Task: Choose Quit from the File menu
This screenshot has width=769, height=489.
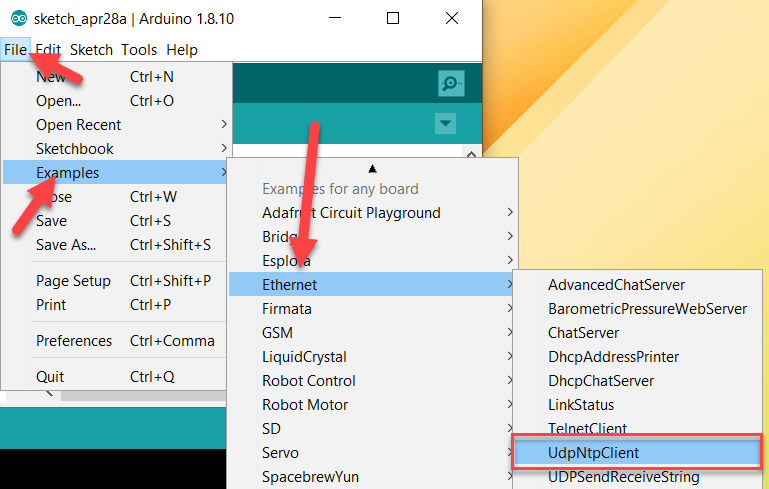Action: (116, 377)
